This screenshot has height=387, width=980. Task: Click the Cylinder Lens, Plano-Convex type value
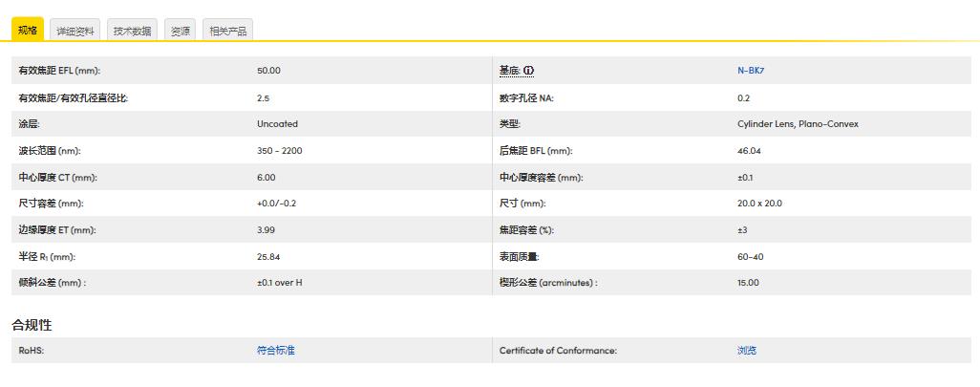coord(798,124)
